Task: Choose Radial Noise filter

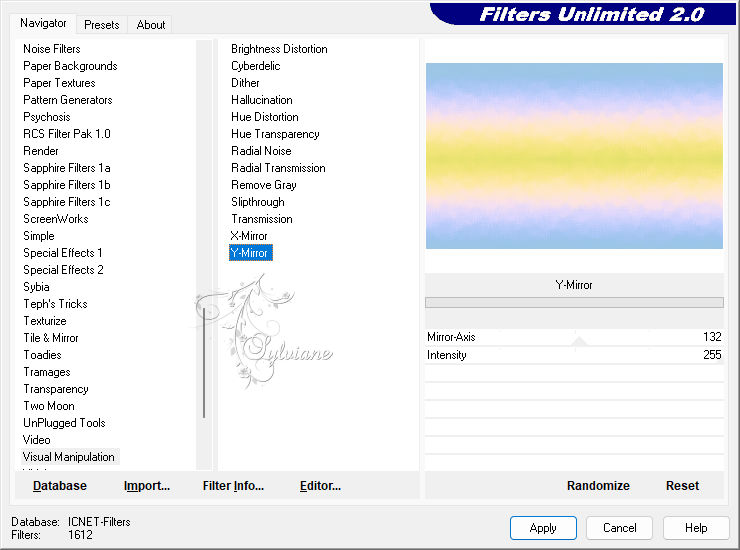Action: [261, 151]
